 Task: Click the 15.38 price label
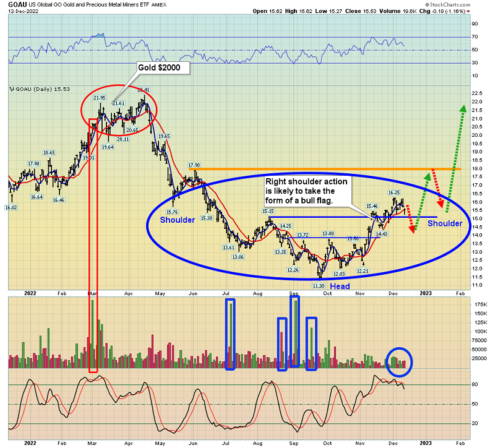click(x=207, y=218)
